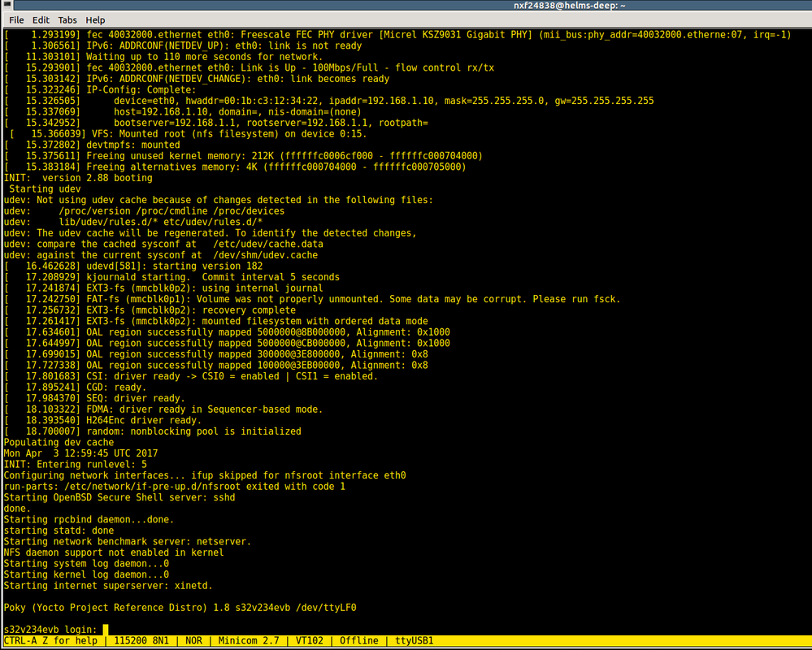Click 'The udev cache will be regenerated' line
The height and width of the screenshot is (650, 812).
(x=211, y=233)
